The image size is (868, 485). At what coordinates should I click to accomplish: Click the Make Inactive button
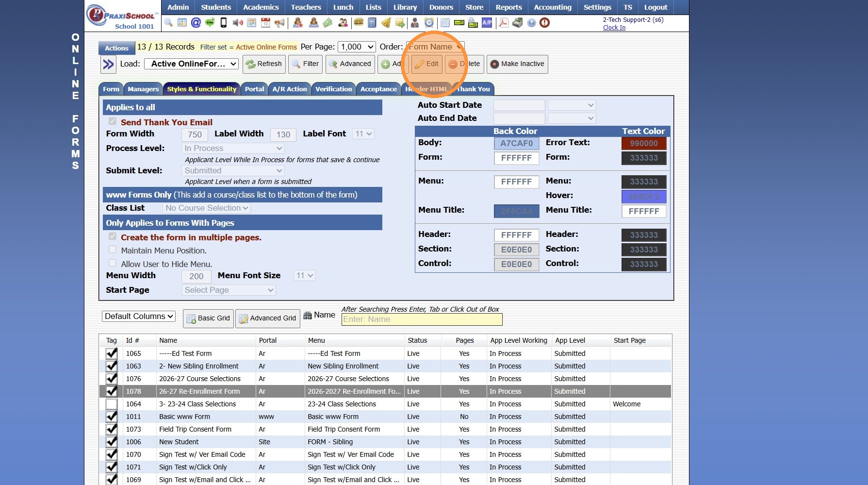pyautogui.click(x=517, y=64)
